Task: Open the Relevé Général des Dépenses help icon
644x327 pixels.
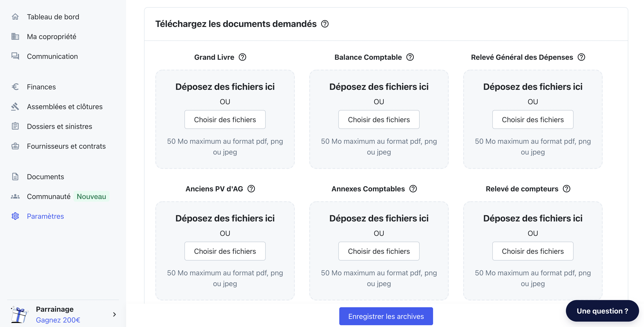Action: pyautogui.click(x=581, y=57)
